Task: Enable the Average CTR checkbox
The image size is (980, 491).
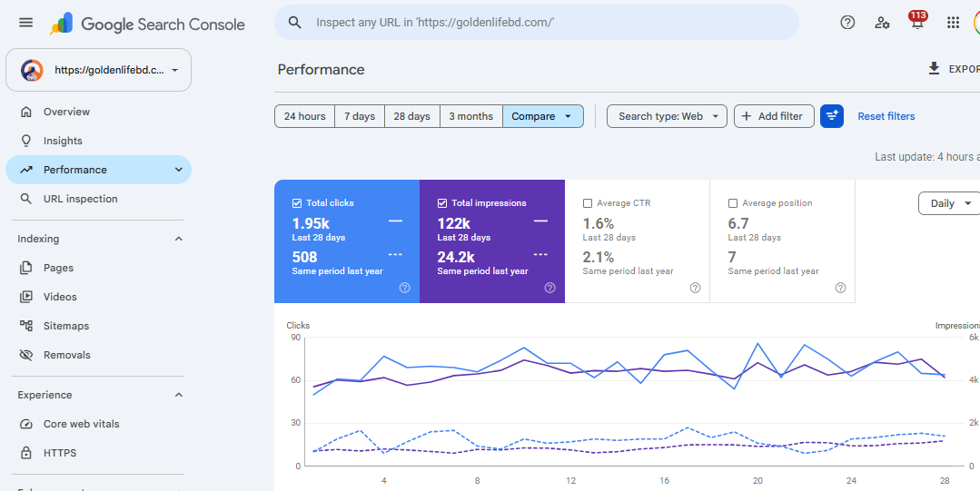Action: (588, 203)
